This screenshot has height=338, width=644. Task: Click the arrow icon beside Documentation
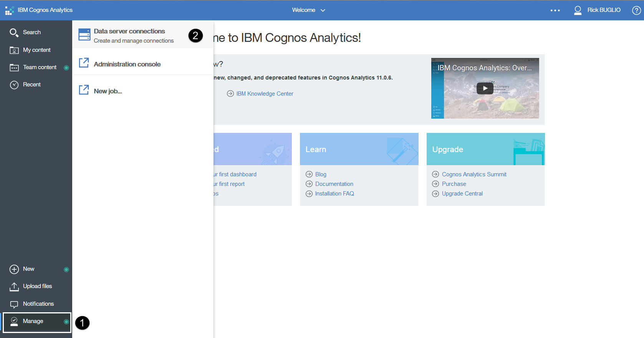[309, 184]
